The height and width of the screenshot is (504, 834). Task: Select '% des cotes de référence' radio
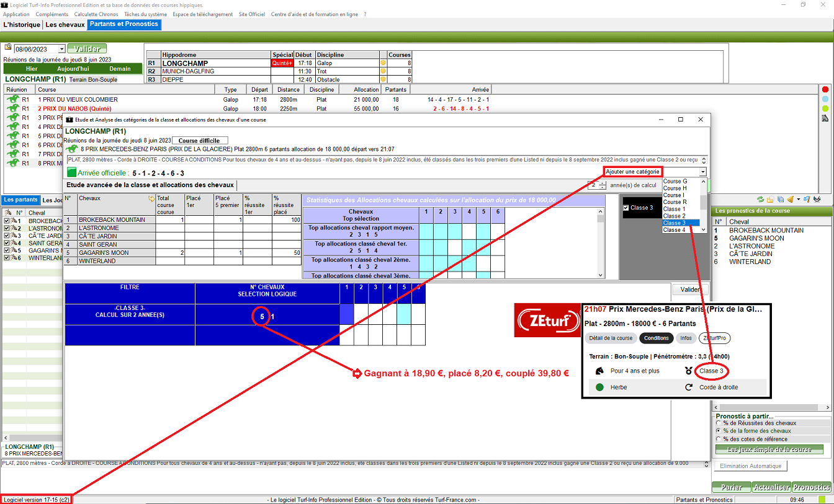719,438
